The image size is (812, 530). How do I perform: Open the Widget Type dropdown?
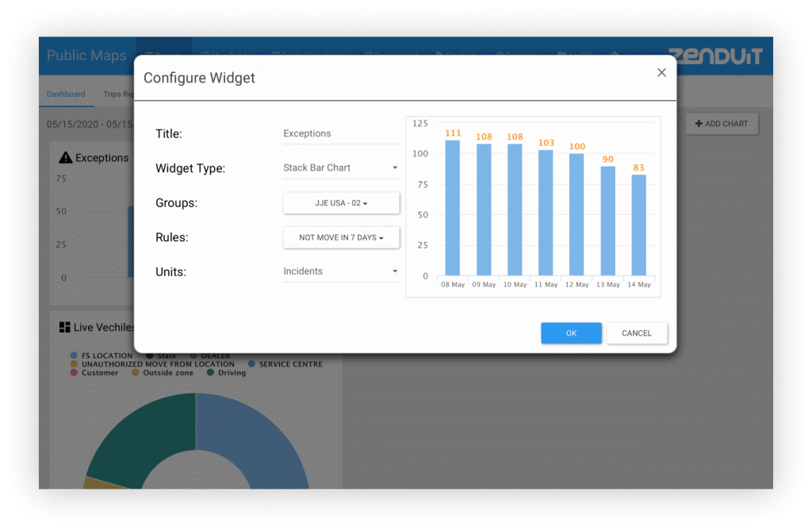341,168
